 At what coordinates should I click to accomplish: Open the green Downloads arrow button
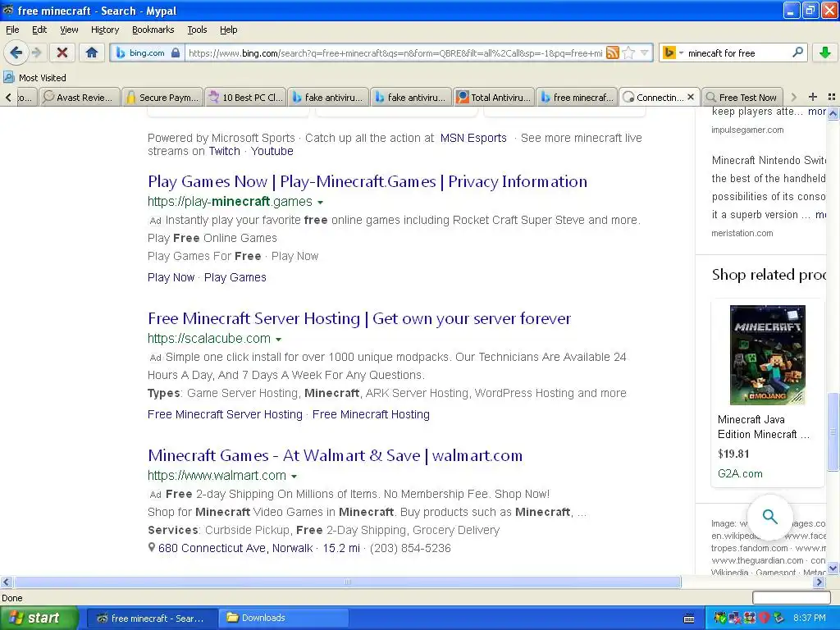[x=825, y=52]
